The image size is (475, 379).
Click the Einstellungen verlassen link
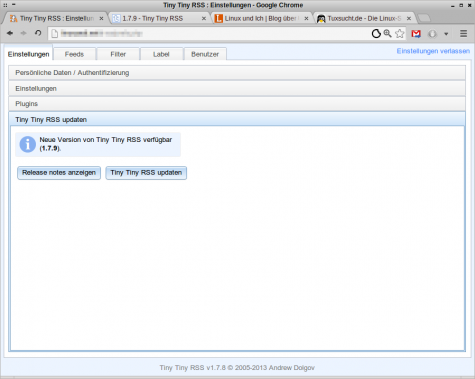pos(433,51)
